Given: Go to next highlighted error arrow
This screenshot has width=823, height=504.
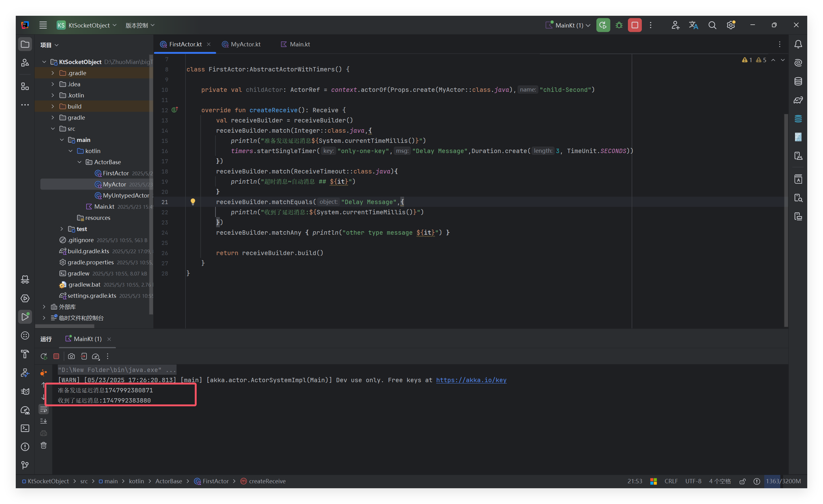Looking at the screenshot, I should (782, 60).
